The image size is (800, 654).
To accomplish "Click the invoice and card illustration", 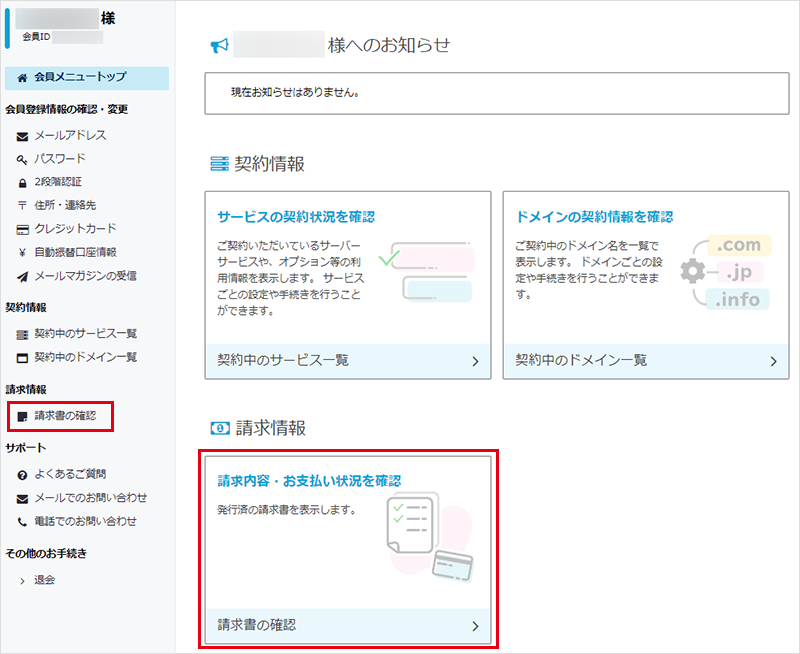I will (427, 535).
